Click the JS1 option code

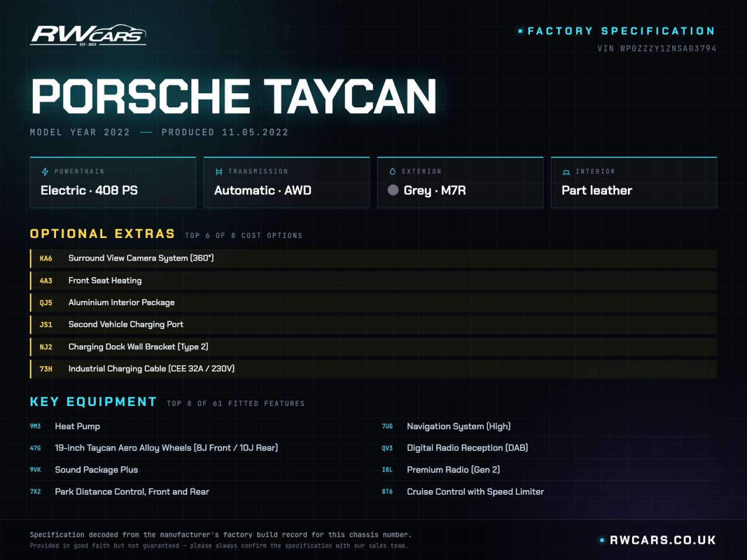point(46,325)
